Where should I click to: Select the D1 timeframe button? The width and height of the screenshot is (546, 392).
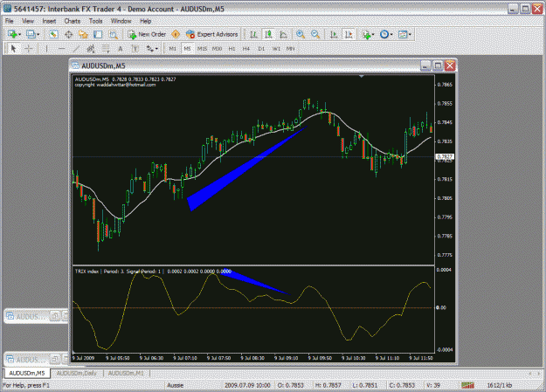[x=261, y=49]
